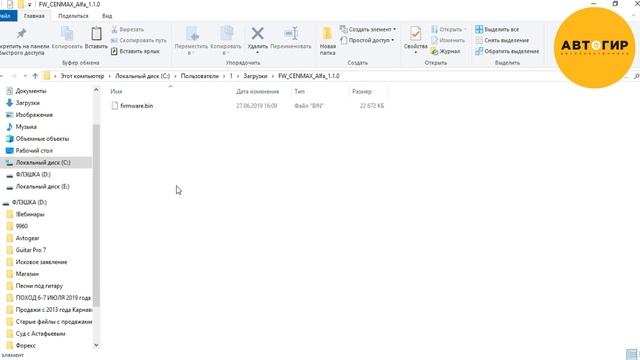The height and width of the screenshot is (360, 640).
Task: Go up one folder level
Action: pyautogui.click(x=35, y=76)
